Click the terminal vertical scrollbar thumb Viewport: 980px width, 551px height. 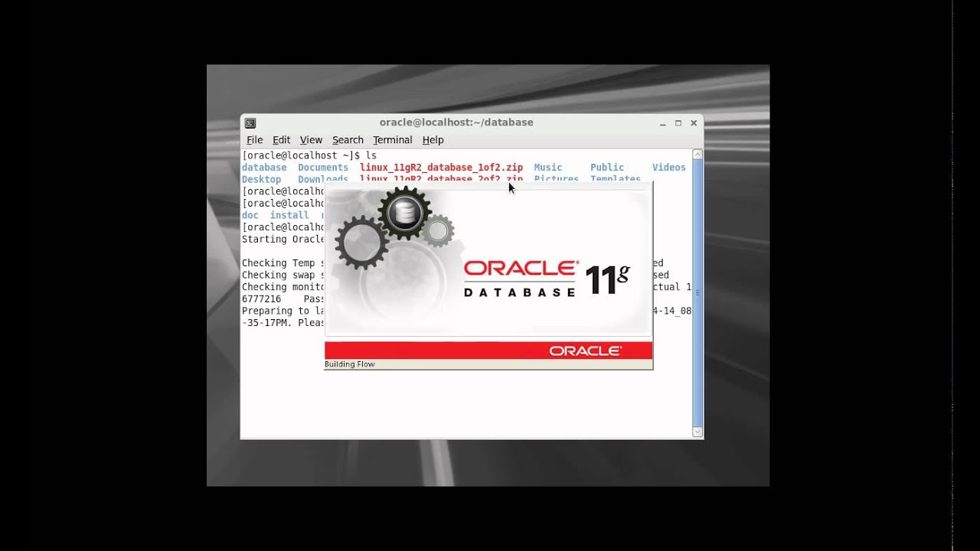[697, 293]
